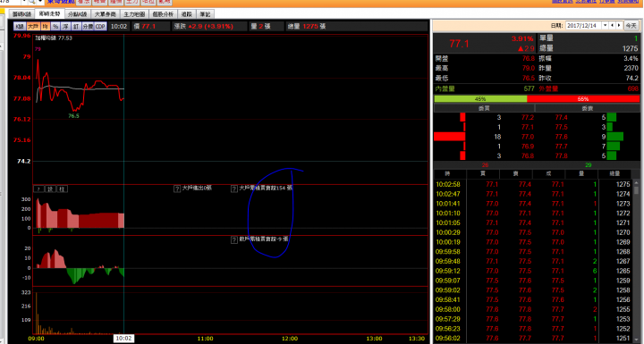The height and width of the screenshot is (344, 644).
Task: Click the 總量 1275 張 readout in toolbar
Action: point(307,26)
